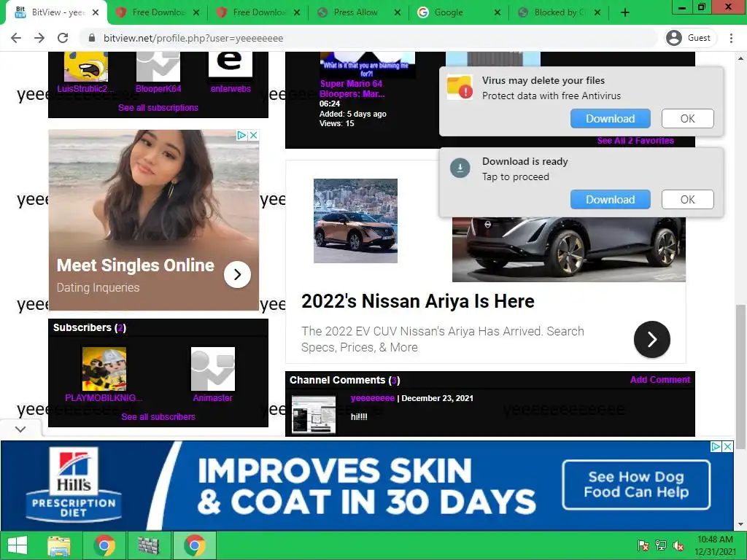Click 2022's Nissan Ariya Is Here headline

(x=418, y=301)
